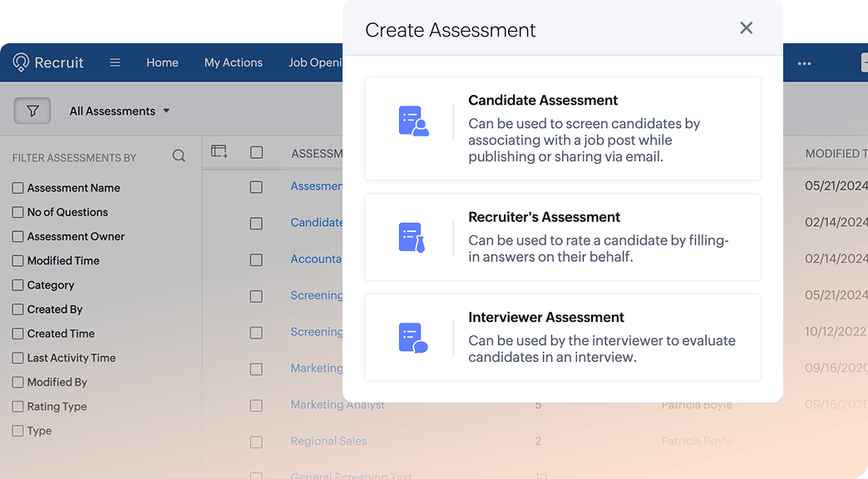The height and width of the screenshot is (479, 868).
Task: Open the three-dot overflow menu in navbar
Action: pos(803,62)
